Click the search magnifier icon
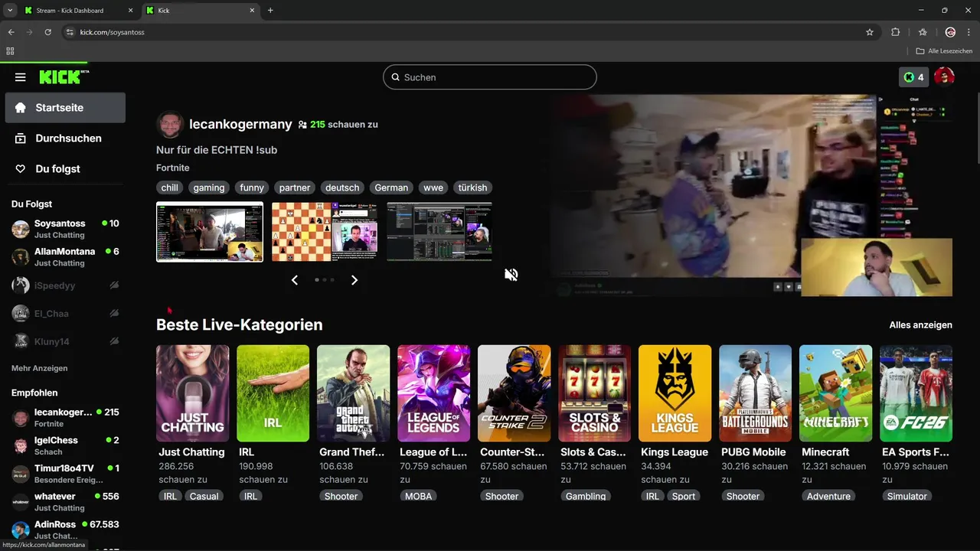Image resolution: width=980 pixels, height=551 pixels. pyautogui.click(x=395, y=77)
